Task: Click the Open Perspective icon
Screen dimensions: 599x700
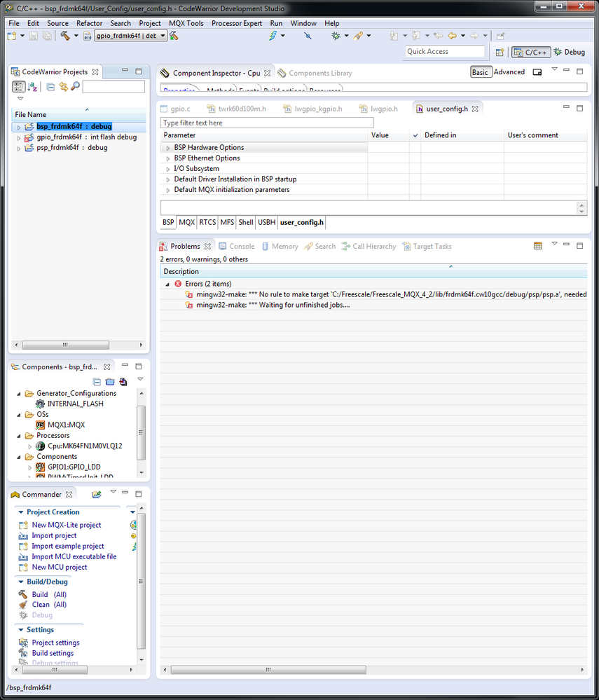Action: tap(500, 53)
